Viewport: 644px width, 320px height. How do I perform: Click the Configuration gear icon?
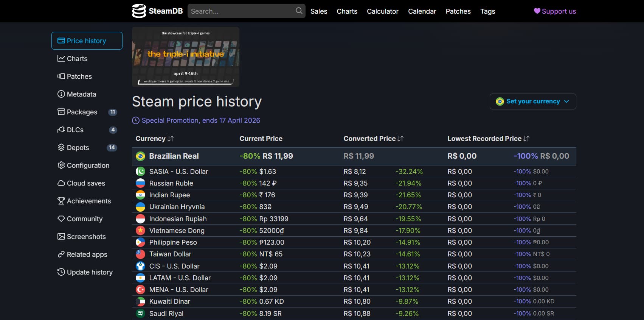61,165
